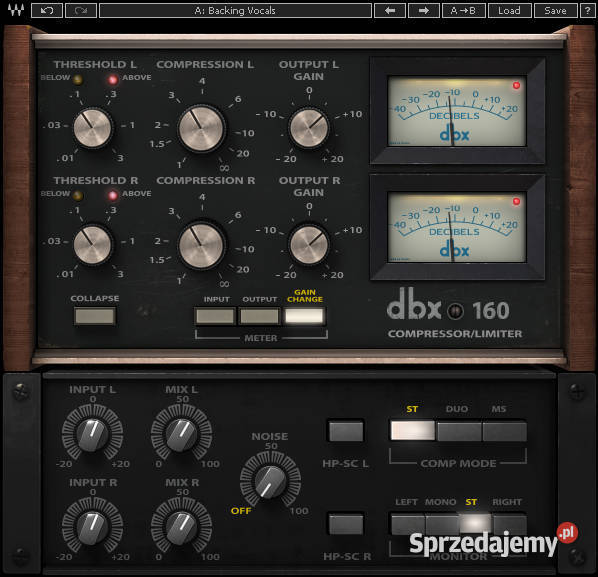The width and height of the screenshot is (598, 577).
Task: Click the Mix L knob
Action: tap(182, 435)
